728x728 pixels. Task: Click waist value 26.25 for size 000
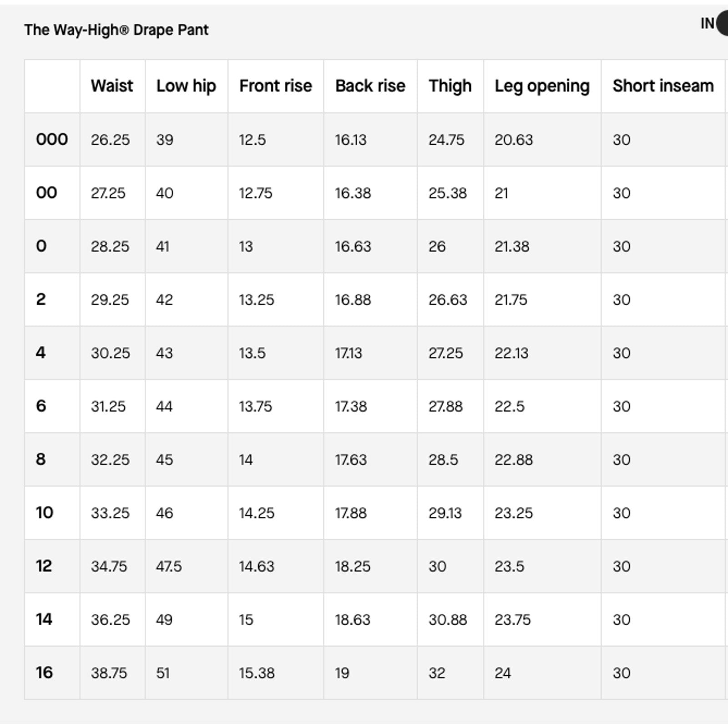[110, 140]
